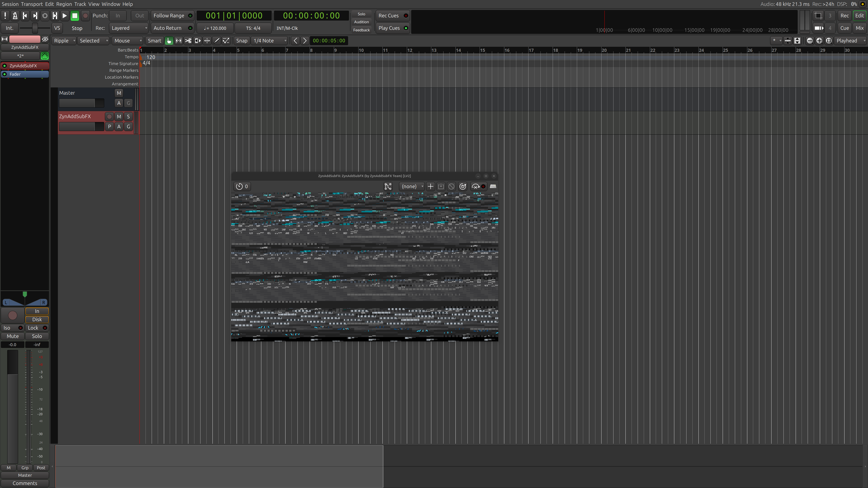Open plugin pin management icon
Viewport: 868px width, 488px height.
[388, 186]
